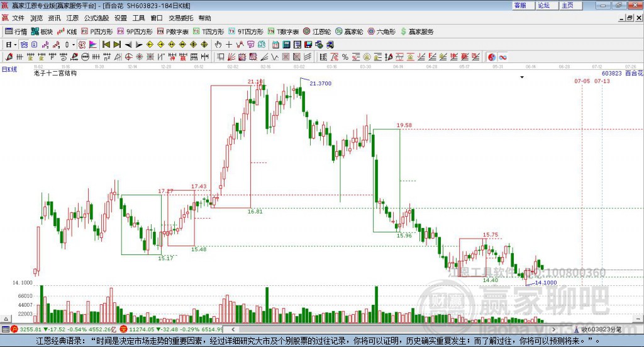
Task: Click the horizontal scrollbar right arrow
Action: pyautogui.click(x=553, y=329)
